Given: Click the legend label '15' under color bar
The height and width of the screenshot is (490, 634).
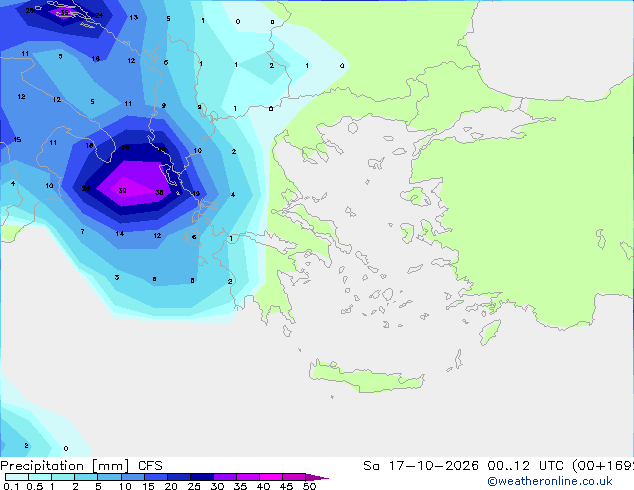Looking at the screenshot, I should (148, 486).
